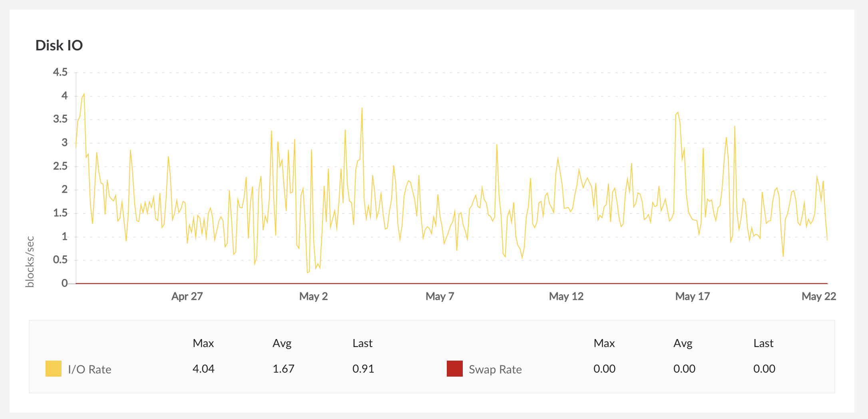Click the Last column header above 0.91
The width and height of the screenshot is (868, 419).
point(362,343)
